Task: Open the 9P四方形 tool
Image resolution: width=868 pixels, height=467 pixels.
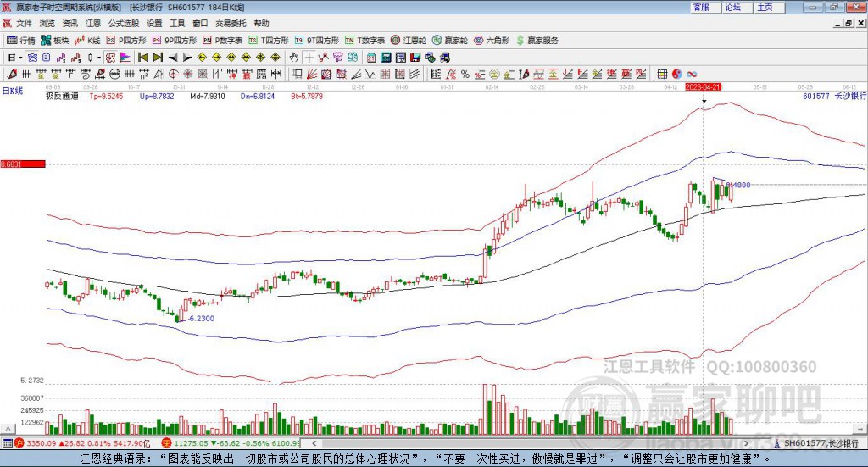Action: click(x=175, y=41)
